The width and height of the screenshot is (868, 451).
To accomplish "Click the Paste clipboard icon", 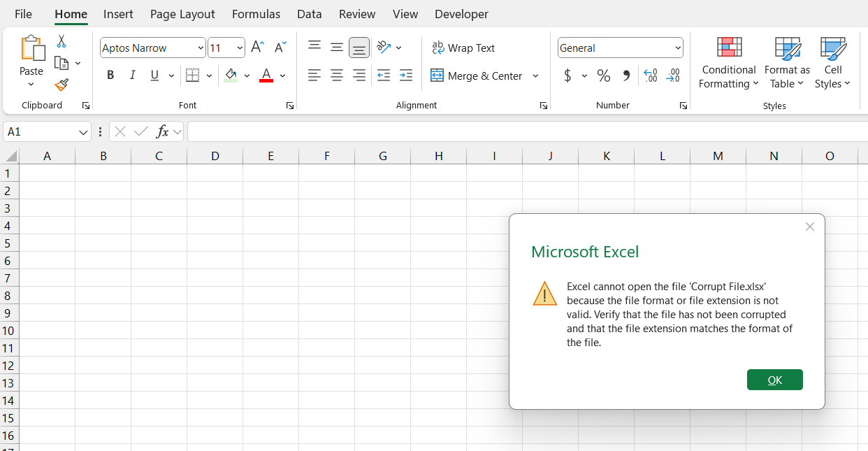I will 31,48.
